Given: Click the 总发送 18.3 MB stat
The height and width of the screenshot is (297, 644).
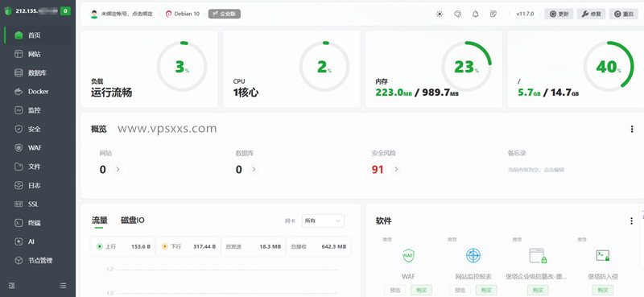Looking at the screenshot, I should [253, 246].
